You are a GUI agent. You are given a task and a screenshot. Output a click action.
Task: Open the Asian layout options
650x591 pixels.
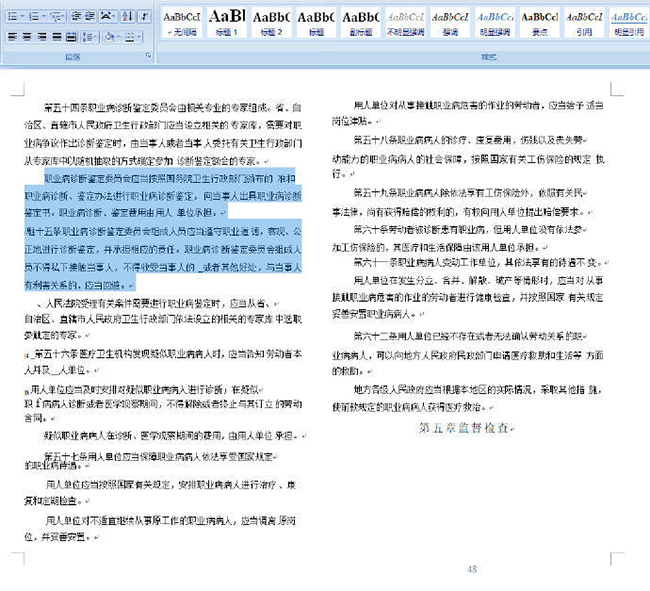pyautogui.click(x=108, y=16)
